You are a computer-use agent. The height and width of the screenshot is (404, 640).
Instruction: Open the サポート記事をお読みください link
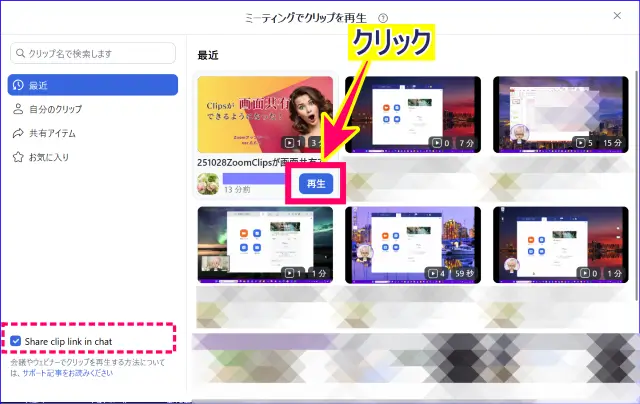tap(68, 373)
